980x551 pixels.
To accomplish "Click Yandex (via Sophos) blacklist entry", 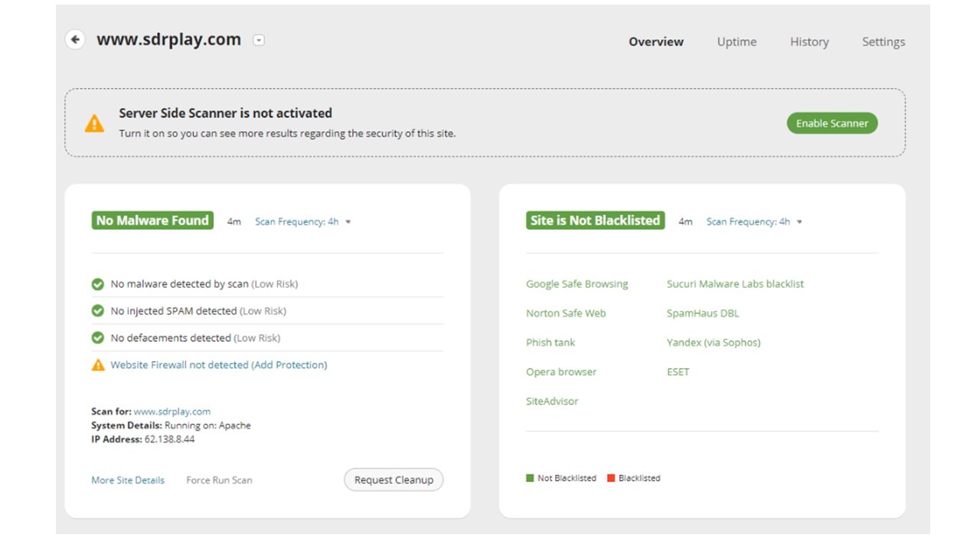I will (714, 343).
